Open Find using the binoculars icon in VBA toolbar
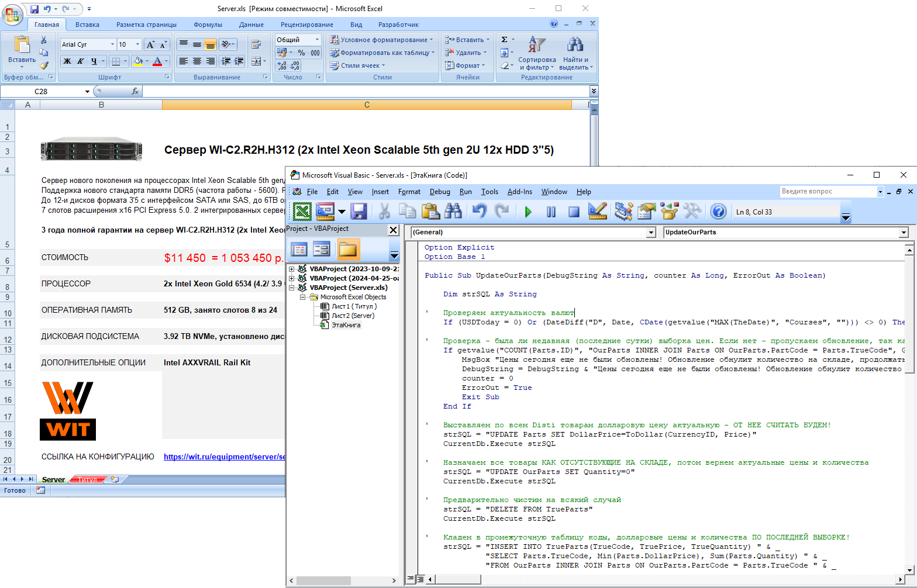917x588 pixels. pos(453,211)
